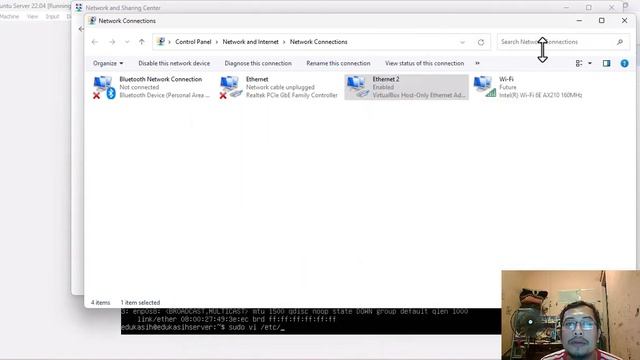Click 'Intel(R) Wi-Fi 6E AX210 160MHz' text
640x360 pixels.
coord(540,95)
